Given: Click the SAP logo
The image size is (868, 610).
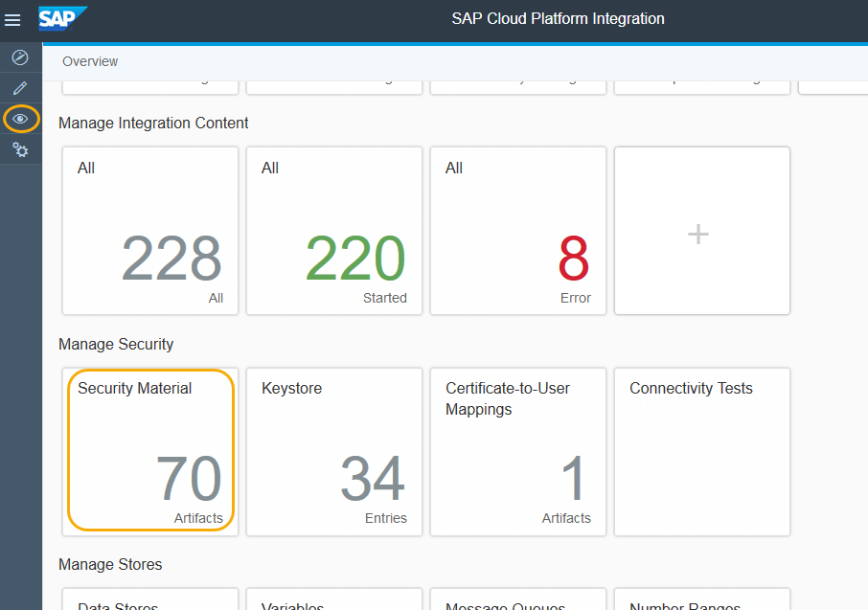Looking at the screenshot, I should point(62,19).
